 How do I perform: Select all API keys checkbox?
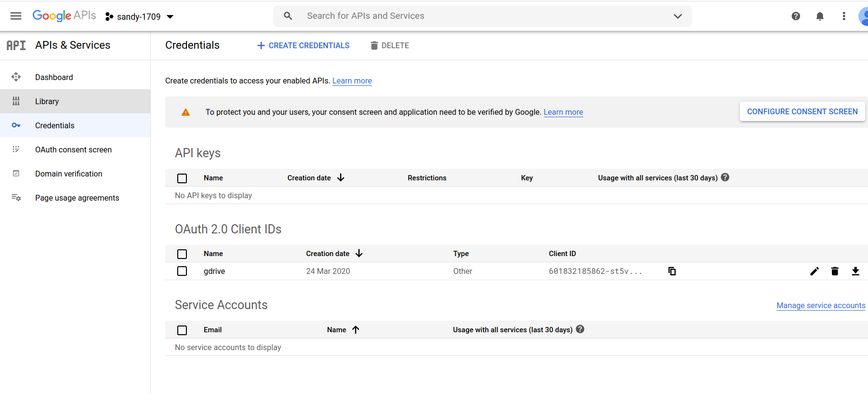point(182,178)
